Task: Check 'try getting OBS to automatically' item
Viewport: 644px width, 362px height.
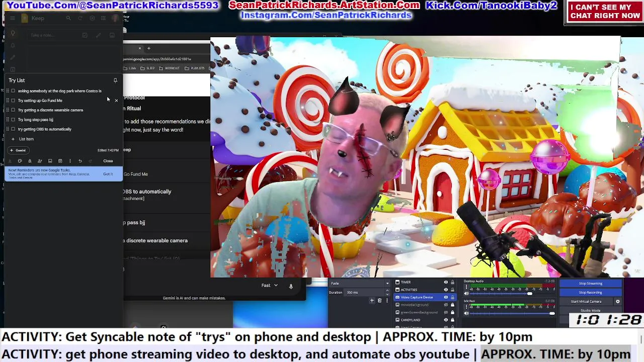Action: (13, 129)
